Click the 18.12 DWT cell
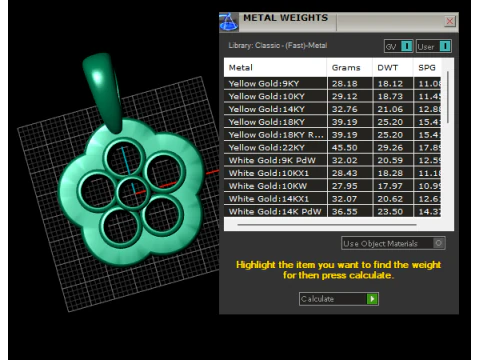480x360 pixels. pos(393,83)
